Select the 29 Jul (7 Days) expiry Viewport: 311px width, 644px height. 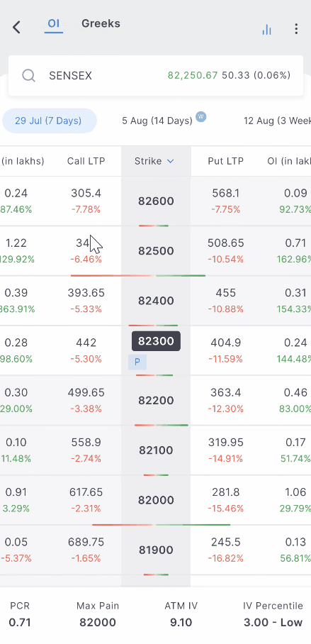[49, 121]
